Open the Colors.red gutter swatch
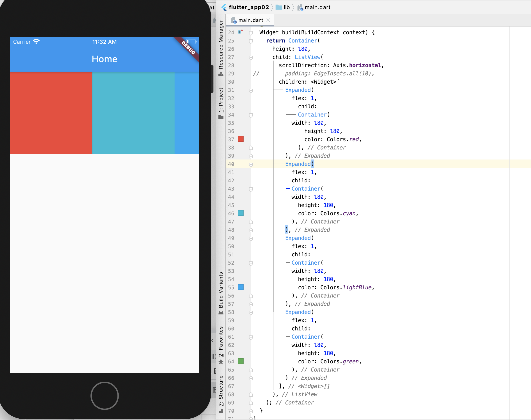 [x=241, y=139]
